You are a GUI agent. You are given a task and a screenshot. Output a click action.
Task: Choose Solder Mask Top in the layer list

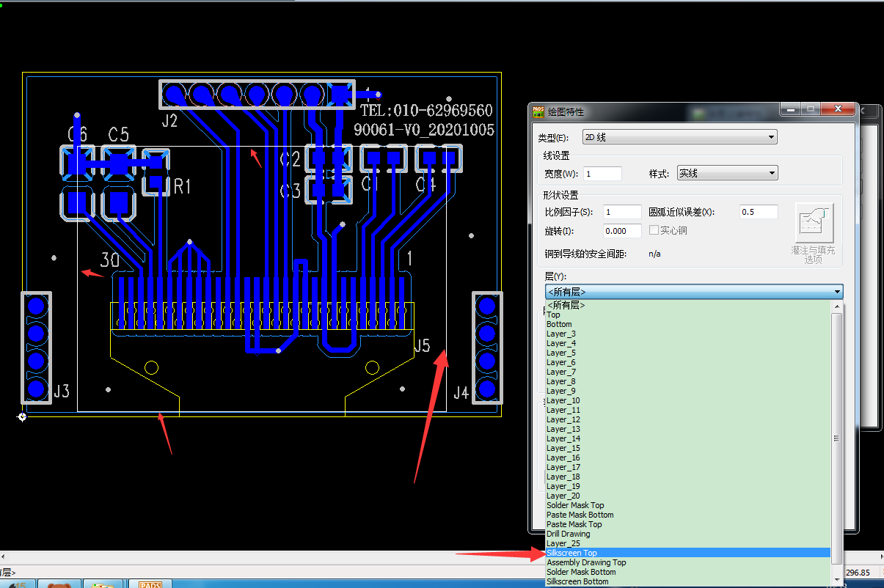575,505
